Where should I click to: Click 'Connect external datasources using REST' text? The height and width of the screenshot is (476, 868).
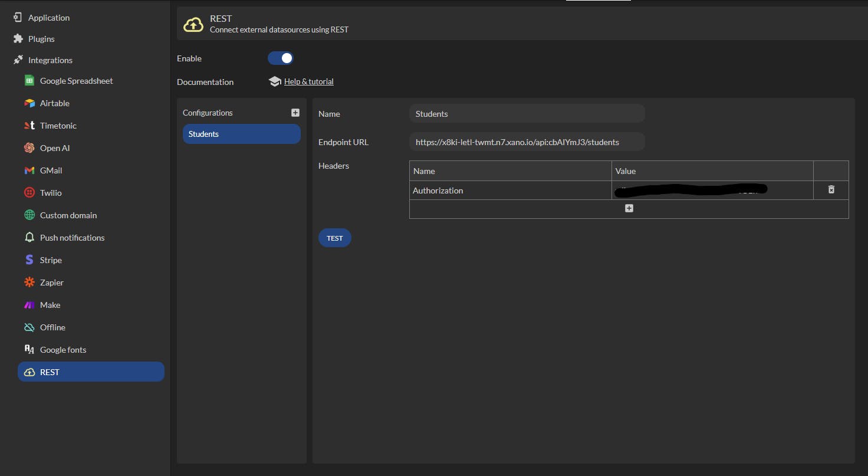tap(279, 29)
